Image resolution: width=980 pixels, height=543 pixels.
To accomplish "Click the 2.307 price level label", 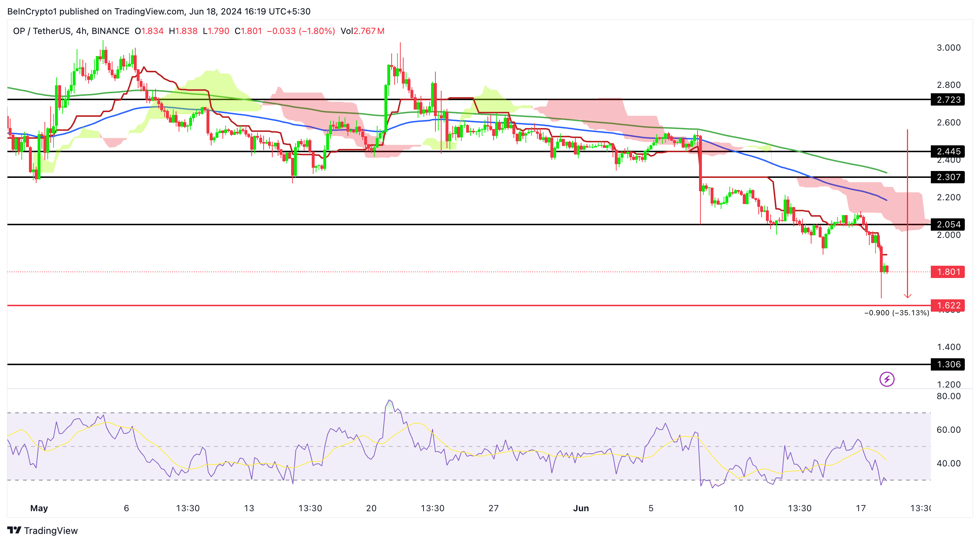I will [948, 177].
